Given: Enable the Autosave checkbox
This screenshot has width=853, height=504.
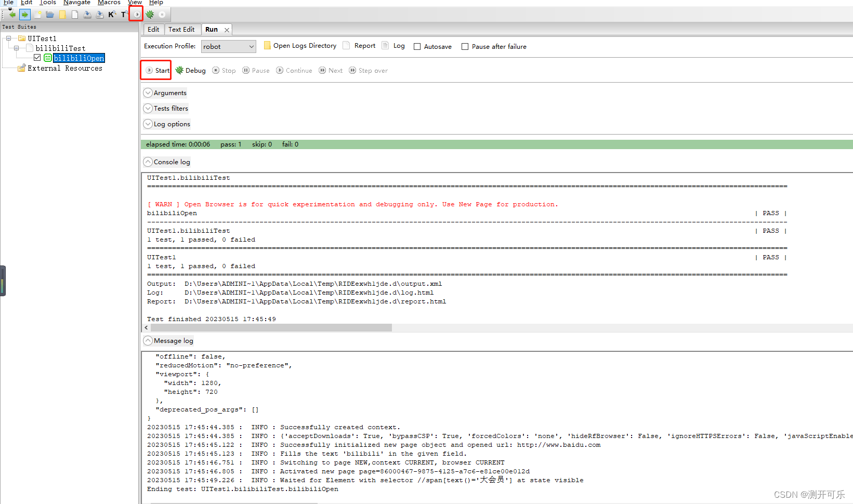Looking at the screenshot, I should point(417,47).
